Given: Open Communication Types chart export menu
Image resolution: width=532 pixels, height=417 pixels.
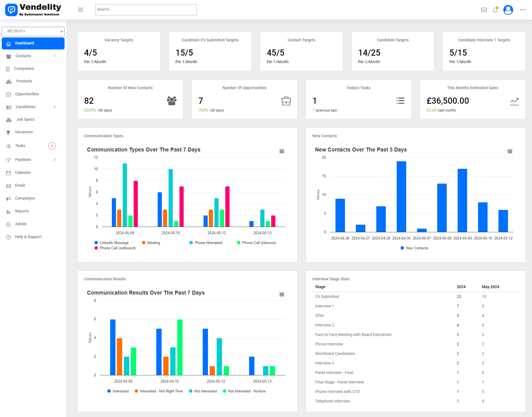Looking at the screenshot, I should tap(282, 151).
